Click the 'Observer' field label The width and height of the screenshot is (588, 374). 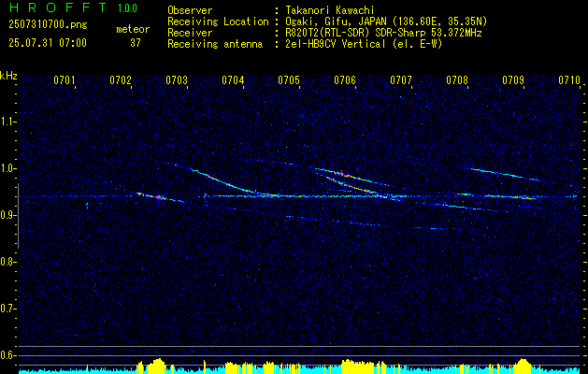click(190, 10)
